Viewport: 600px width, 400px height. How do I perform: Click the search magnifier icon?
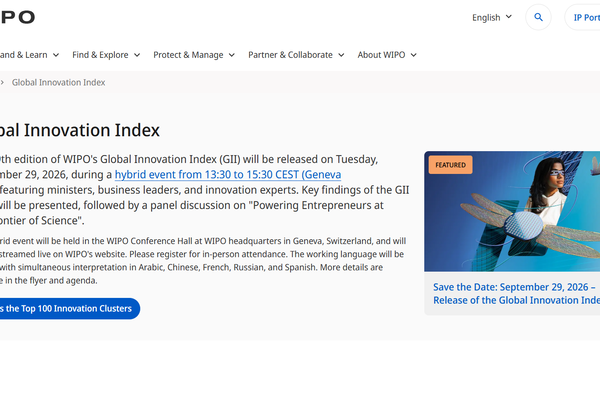pos(538,17)
